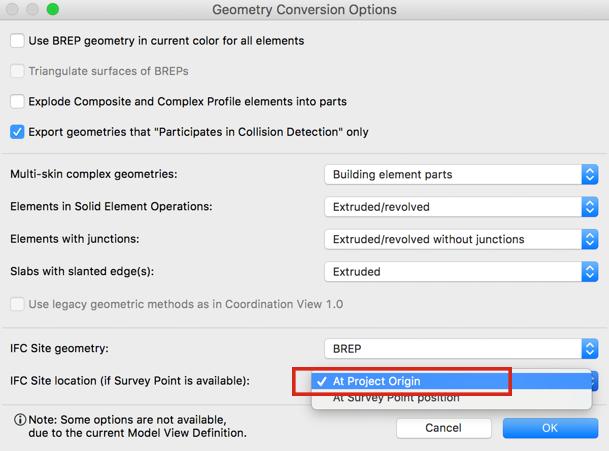The image size is (609, 451).
Task: Open the Extruded/revolved without junctions dropdown
Action: point(461,239)
